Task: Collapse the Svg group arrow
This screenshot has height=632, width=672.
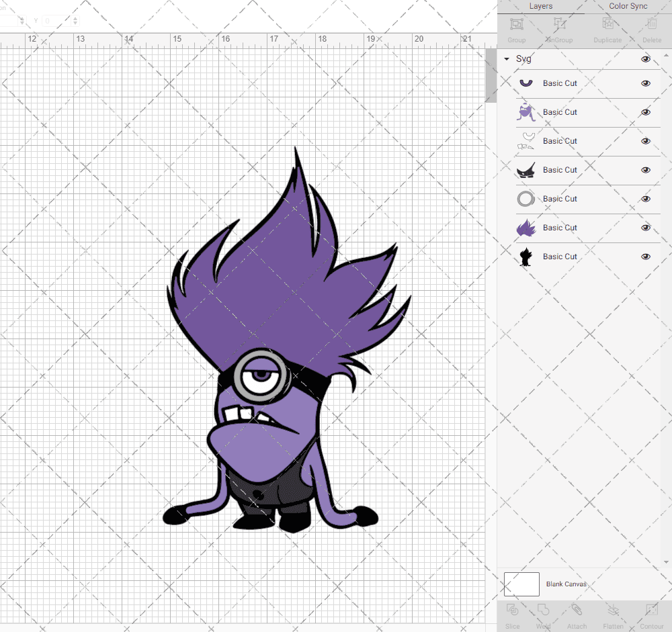Action: [x=507, y=59]
